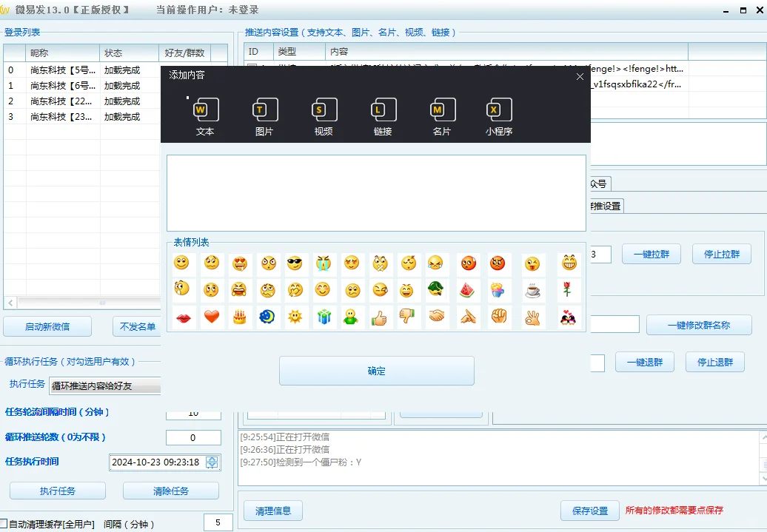Click 启动新微信 button
This screenshot has height=532, width=767.
[47, 326]
